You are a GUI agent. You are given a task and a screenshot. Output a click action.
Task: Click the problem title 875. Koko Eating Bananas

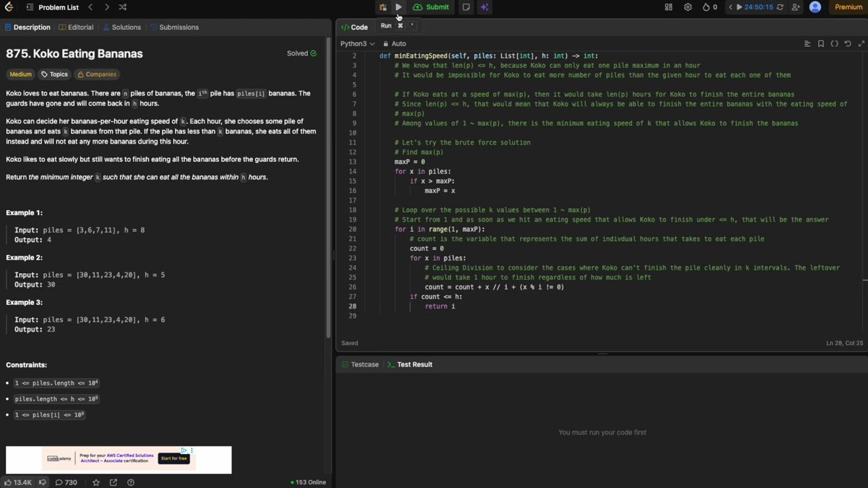click(75, 54)
